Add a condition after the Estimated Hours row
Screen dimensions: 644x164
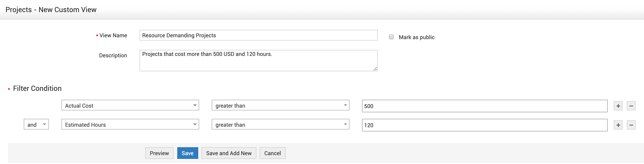click(618, 125)
